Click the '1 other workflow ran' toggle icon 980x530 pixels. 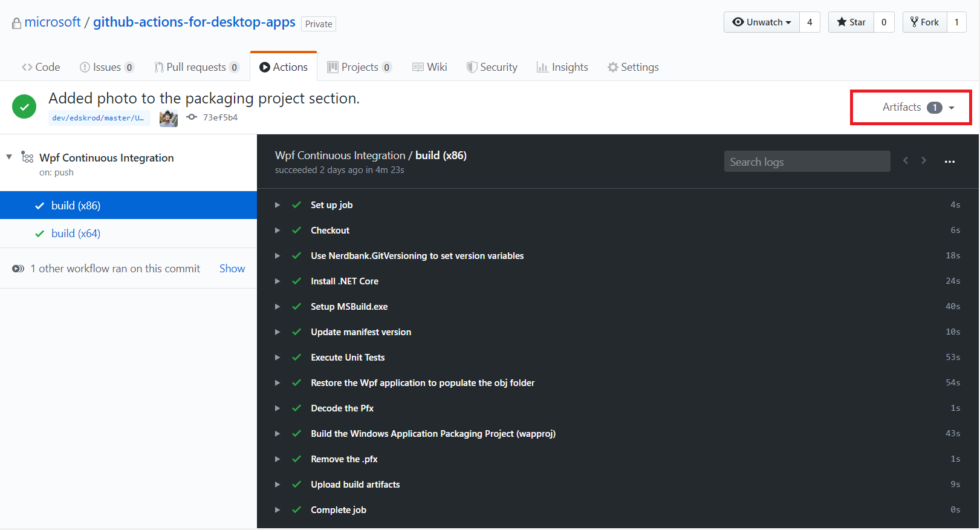pos(18,269)
